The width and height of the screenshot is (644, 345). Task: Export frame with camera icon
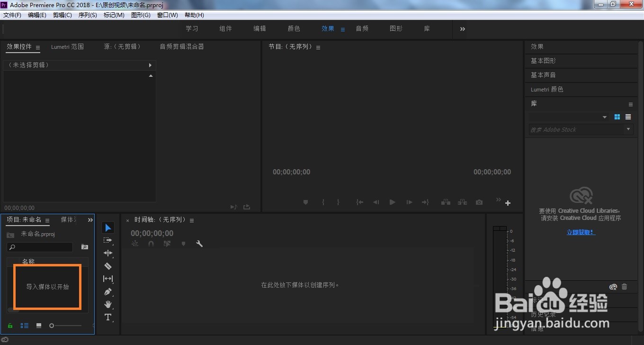click(479, 202)
